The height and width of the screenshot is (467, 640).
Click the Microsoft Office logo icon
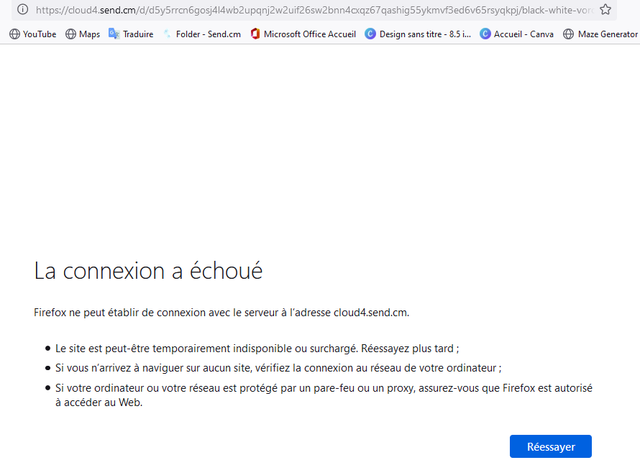(255, 34)
